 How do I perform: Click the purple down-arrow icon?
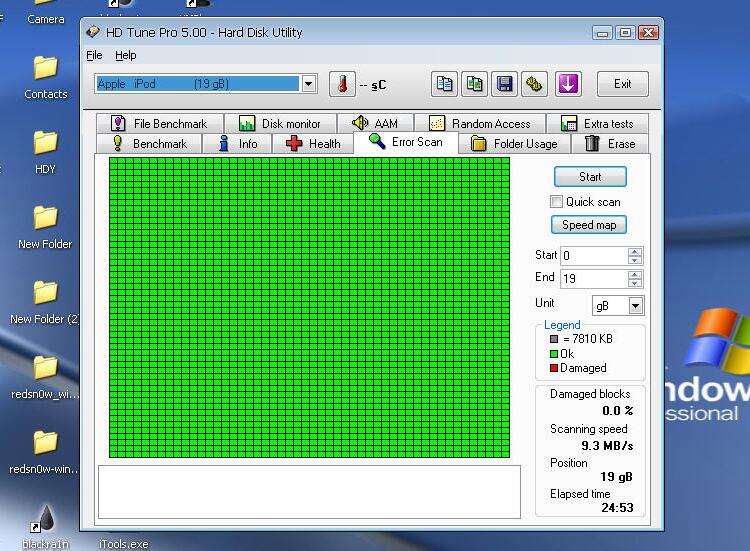point(568,84)
